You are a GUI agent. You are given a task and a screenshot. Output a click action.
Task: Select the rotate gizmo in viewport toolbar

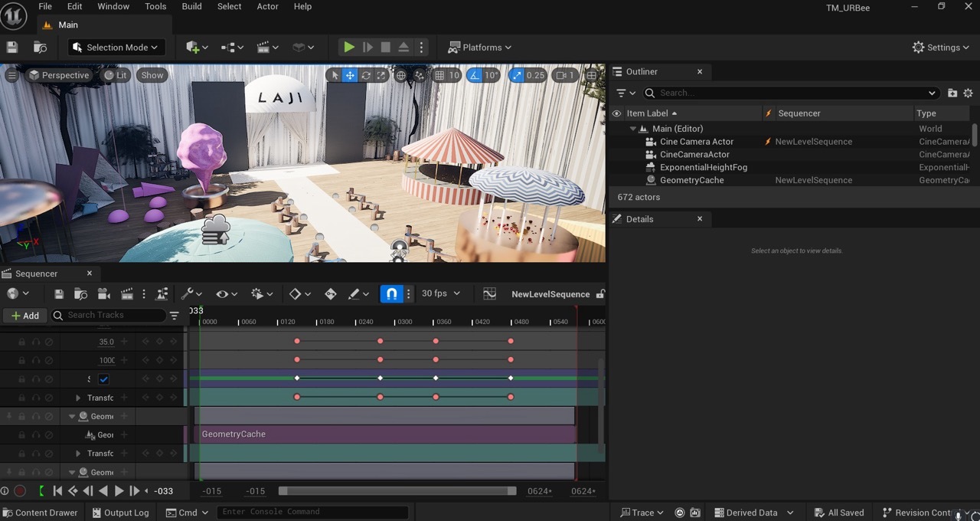(x=366, y=75)
